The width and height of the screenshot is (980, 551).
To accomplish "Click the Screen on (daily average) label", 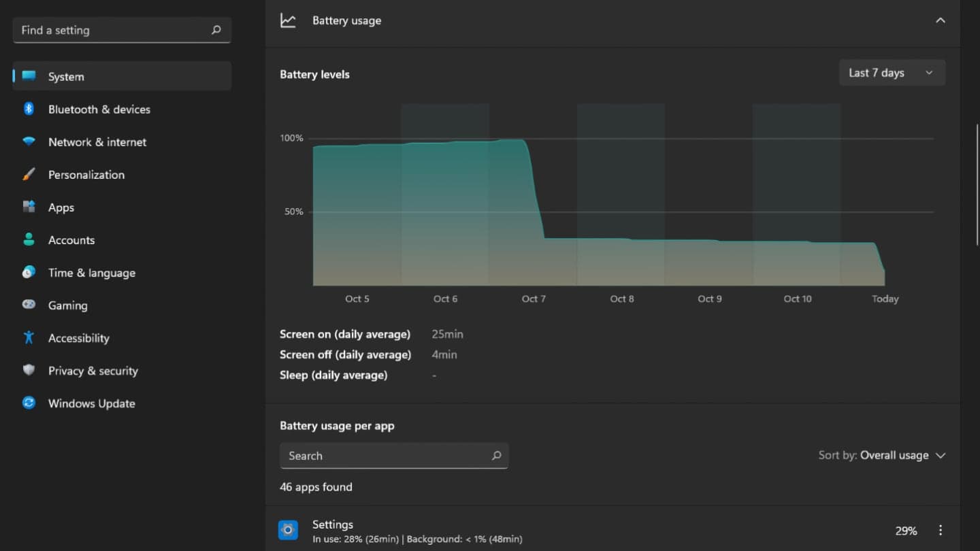I will [x=345, y=334].
